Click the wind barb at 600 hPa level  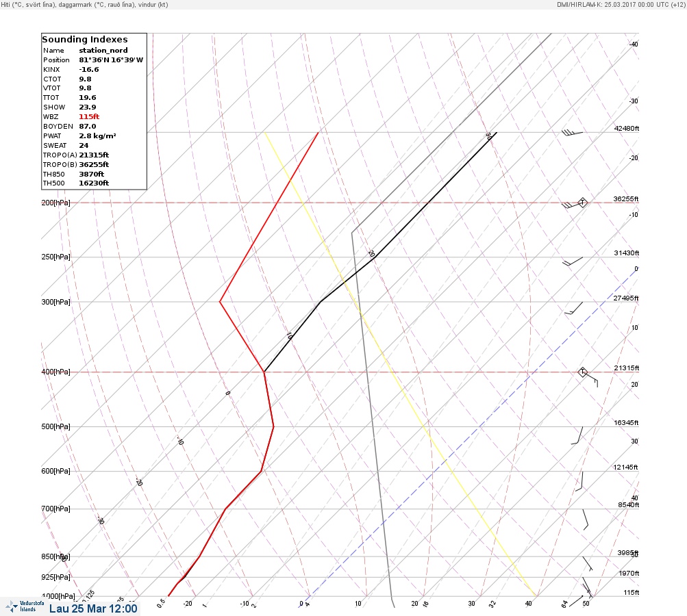coord(579,481)
